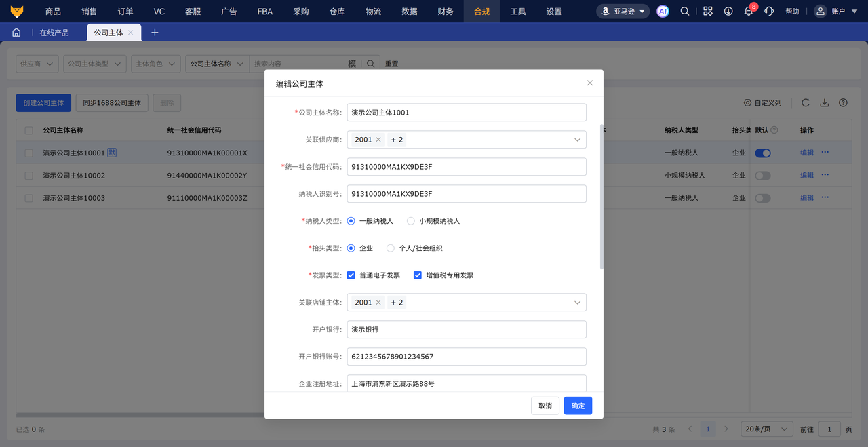This screenshot has height=447, width=868.
Task: Click the refresh table icon
Action: pyautogui.click(x=806, y=103)
